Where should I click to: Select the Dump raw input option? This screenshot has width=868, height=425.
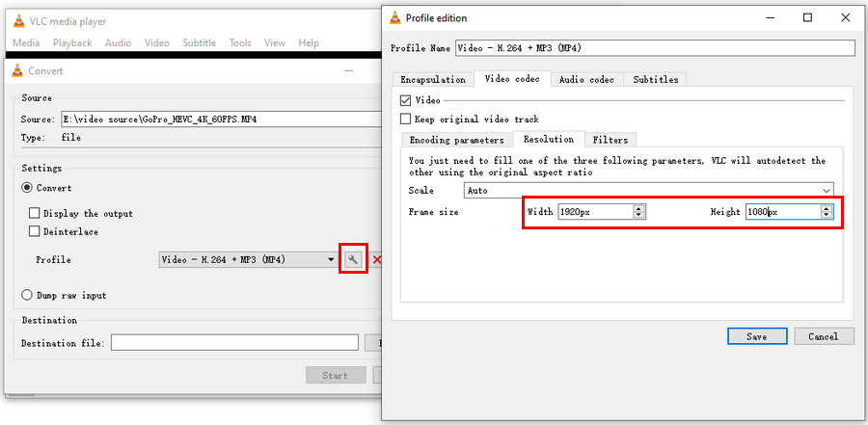pos(27,295)
